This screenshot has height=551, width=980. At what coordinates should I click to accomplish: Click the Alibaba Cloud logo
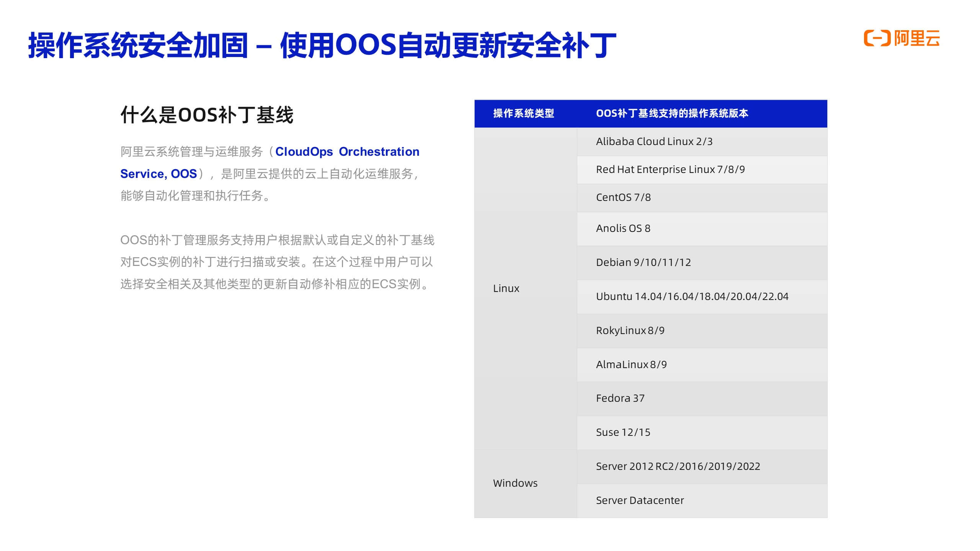[x=902, y=38]
